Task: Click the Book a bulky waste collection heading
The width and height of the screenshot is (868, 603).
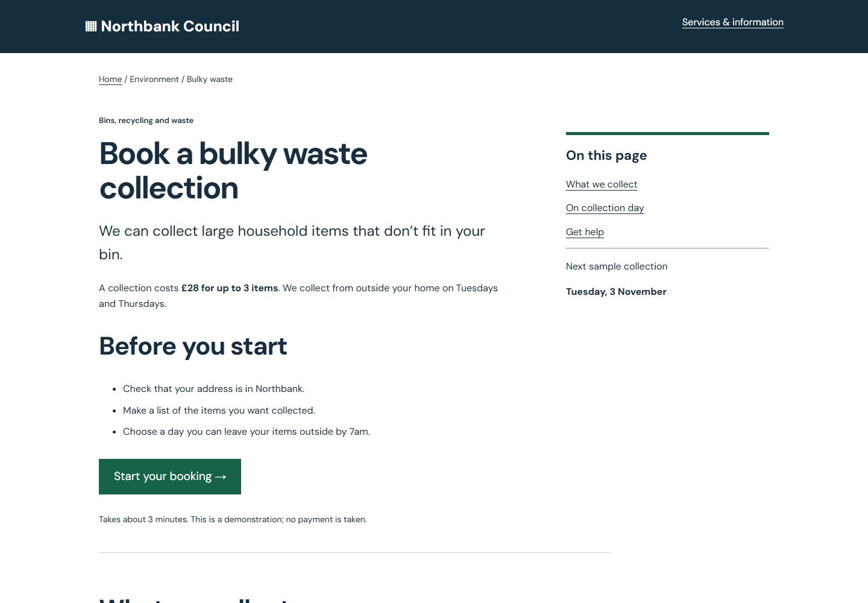Action: click(x=233, y=171)
